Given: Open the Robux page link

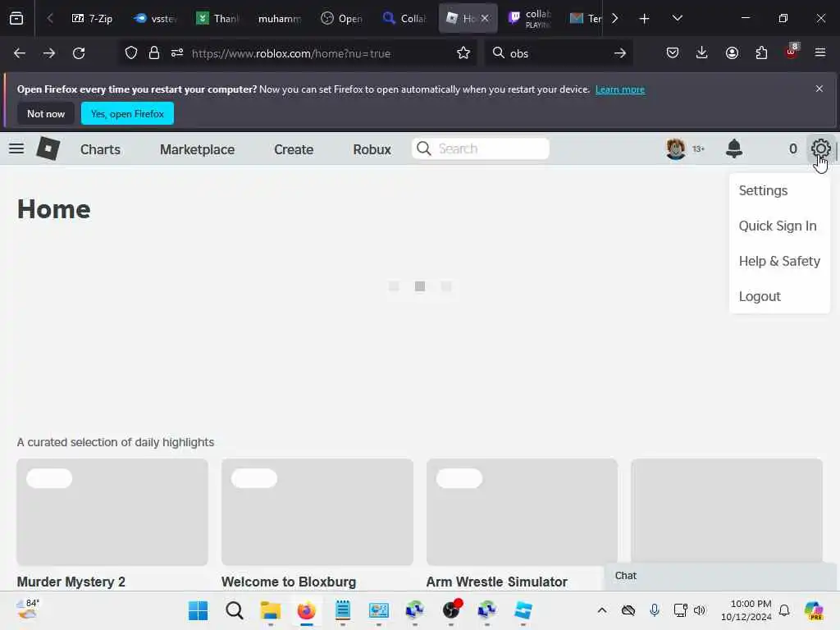Looking at the screenshot, I should (372, 149).
